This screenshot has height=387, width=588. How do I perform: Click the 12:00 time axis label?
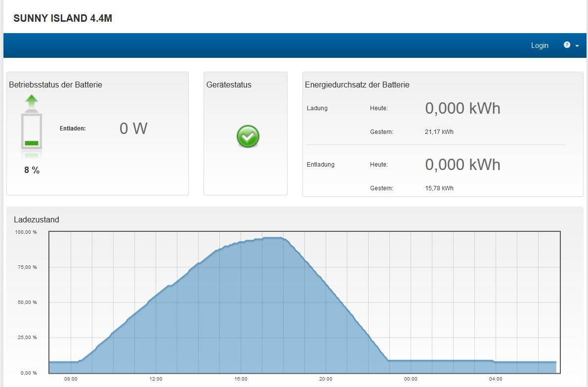coord(156,379)
